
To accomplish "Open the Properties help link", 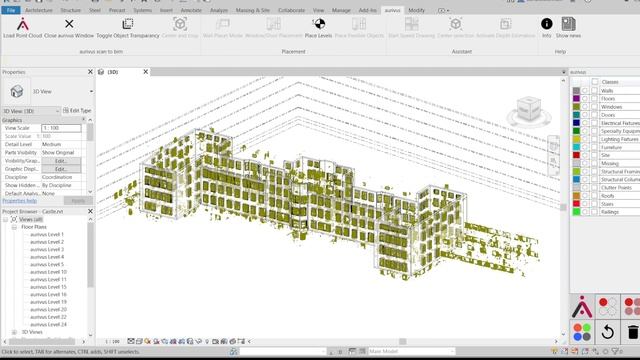I will pos(20,201).
